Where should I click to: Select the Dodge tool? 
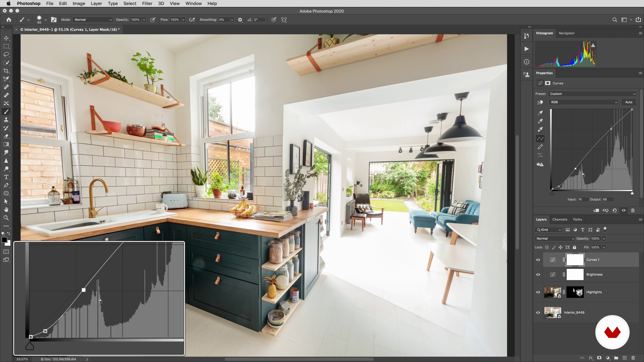click(x=6, y=169)
